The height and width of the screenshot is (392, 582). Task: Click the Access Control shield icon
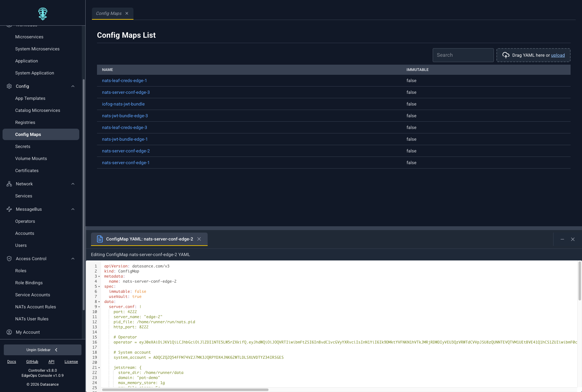(x=9, y=259)
